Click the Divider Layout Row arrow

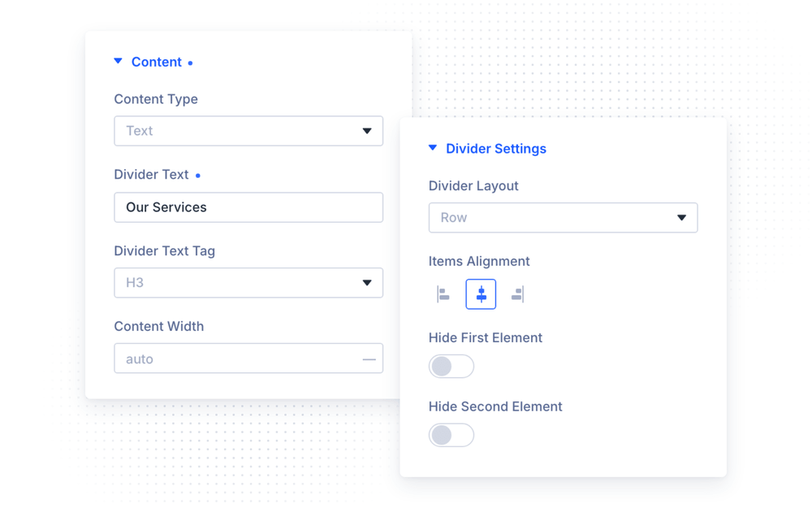[681, 218]
